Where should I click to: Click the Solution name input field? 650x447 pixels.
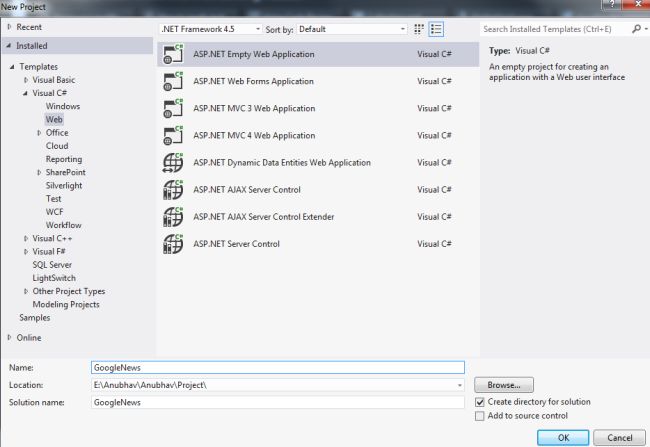coord(278,402)
